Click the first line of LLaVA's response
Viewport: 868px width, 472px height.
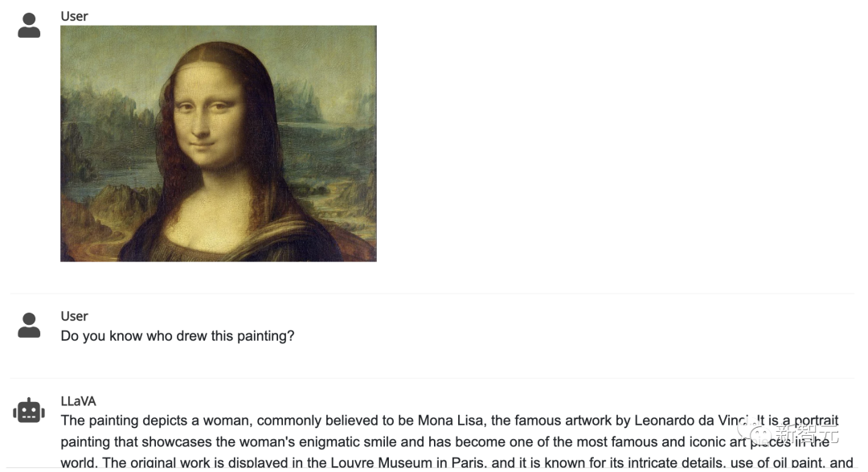coord(449,421)
